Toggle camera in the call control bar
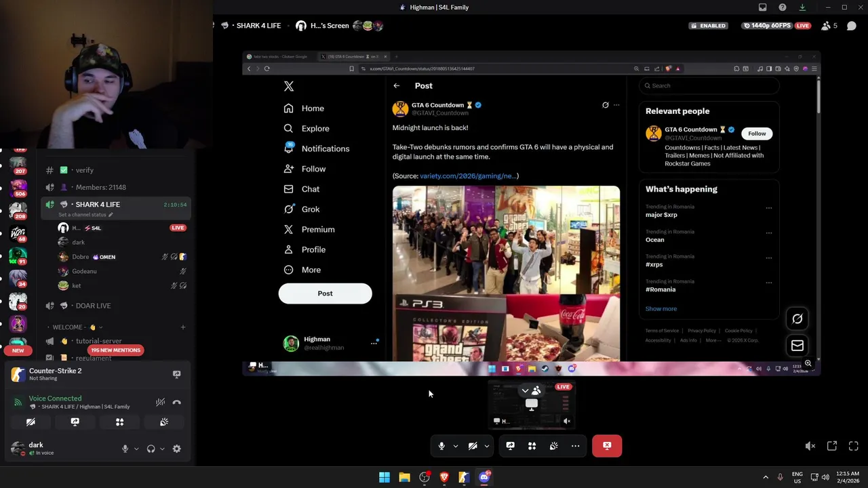 473,446
